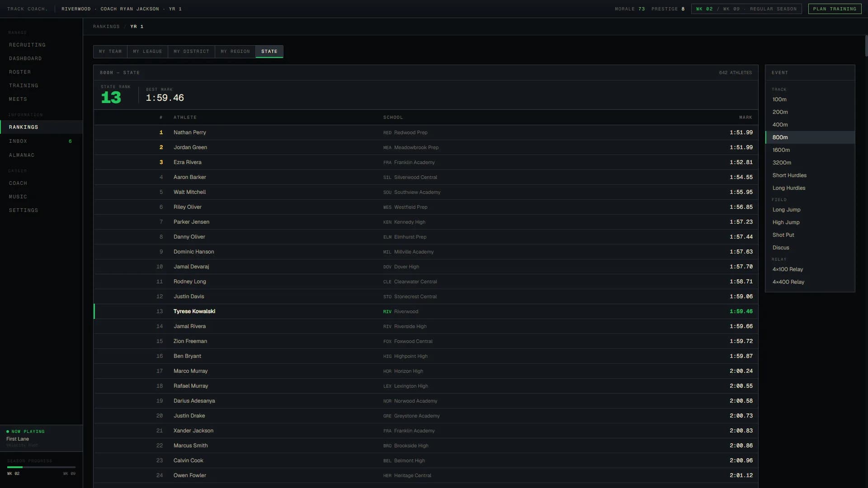Select Rankings in the sidebar
Image resolution: width=868 pixels, height=488 pixels.
coord(41,127)
